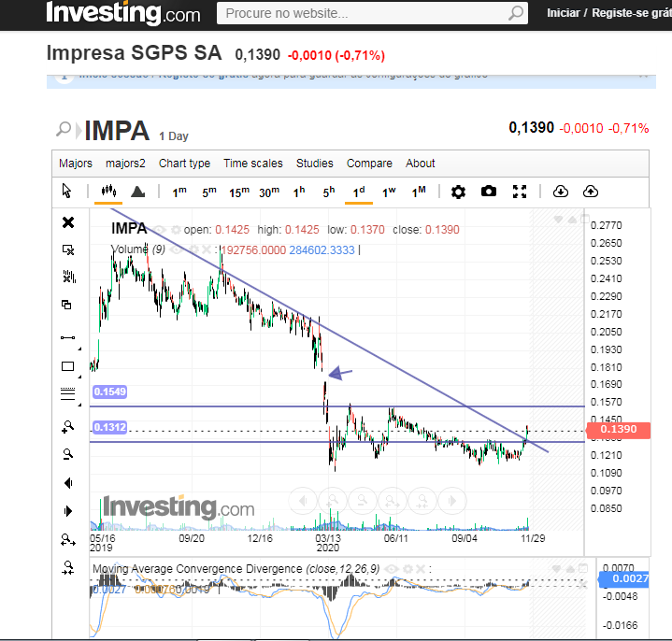Viewport: 672px width, 641px height.
Task: Switch to the 30m timeframe
Action: [x=269, y=192]
